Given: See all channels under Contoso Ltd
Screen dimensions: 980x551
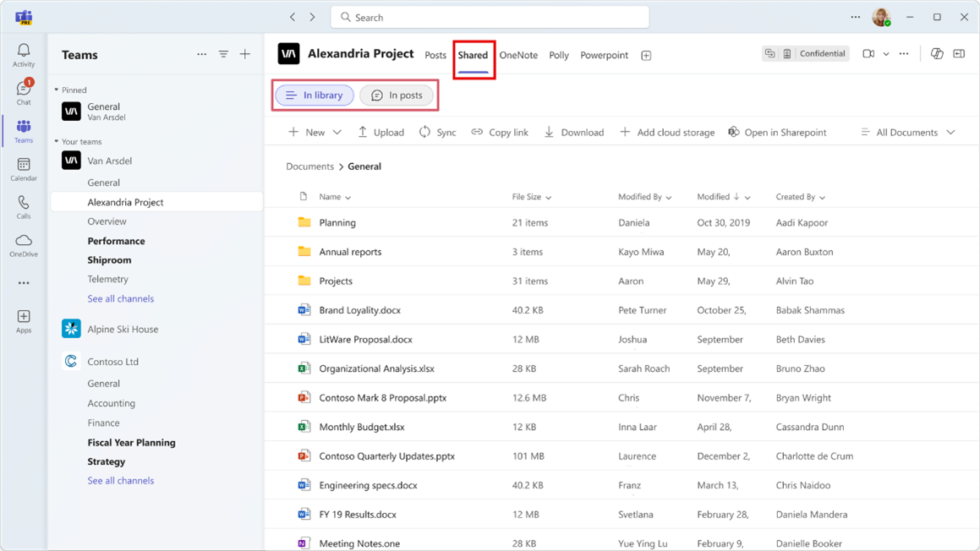Looking at the screenshot, I should tap(121, 480).
